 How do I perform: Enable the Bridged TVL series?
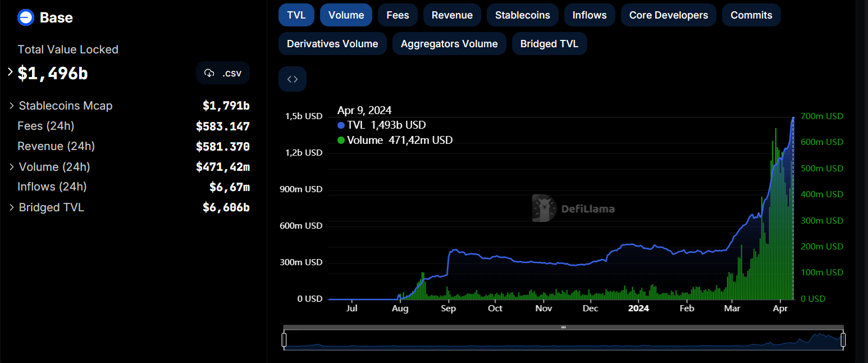(x=549, y=44)
